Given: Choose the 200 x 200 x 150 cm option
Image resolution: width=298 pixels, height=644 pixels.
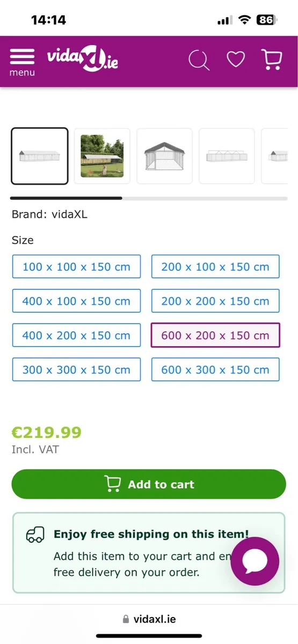Looking at the screenshot, I should click(x=215, y=301).
